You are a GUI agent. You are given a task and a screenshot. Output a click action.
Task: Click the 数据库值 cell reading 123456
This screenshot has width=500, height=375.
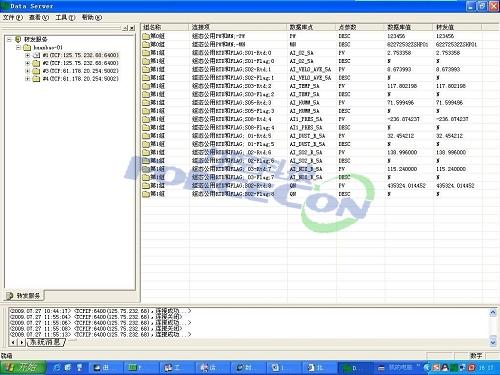click(396, 36)
